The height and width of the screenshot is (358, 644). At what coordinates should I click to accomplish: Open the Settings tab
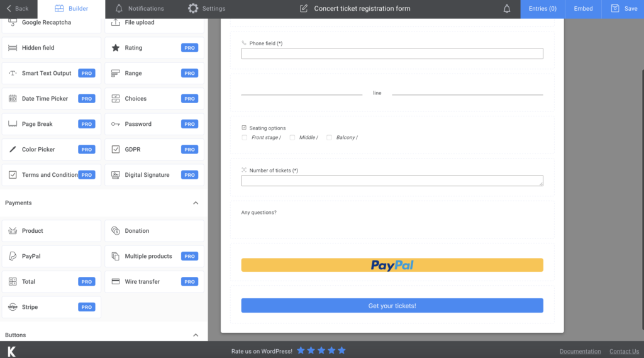point(206,9)
